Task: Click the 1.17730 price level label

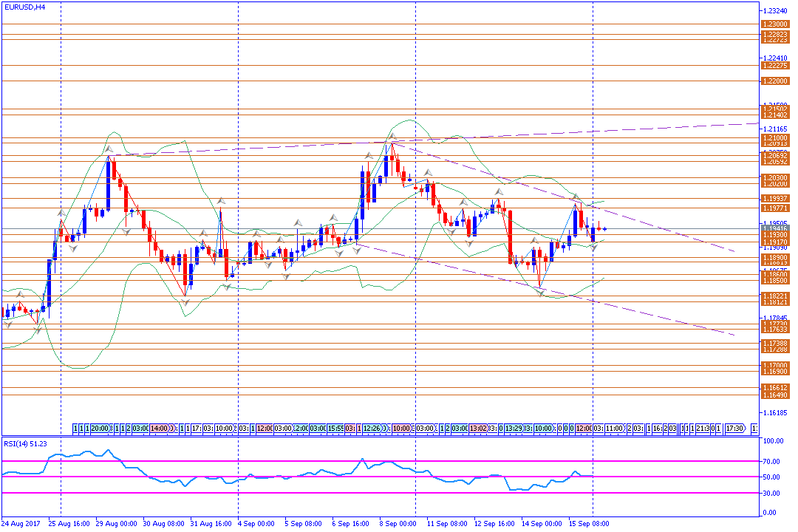Action: point(775,324)
